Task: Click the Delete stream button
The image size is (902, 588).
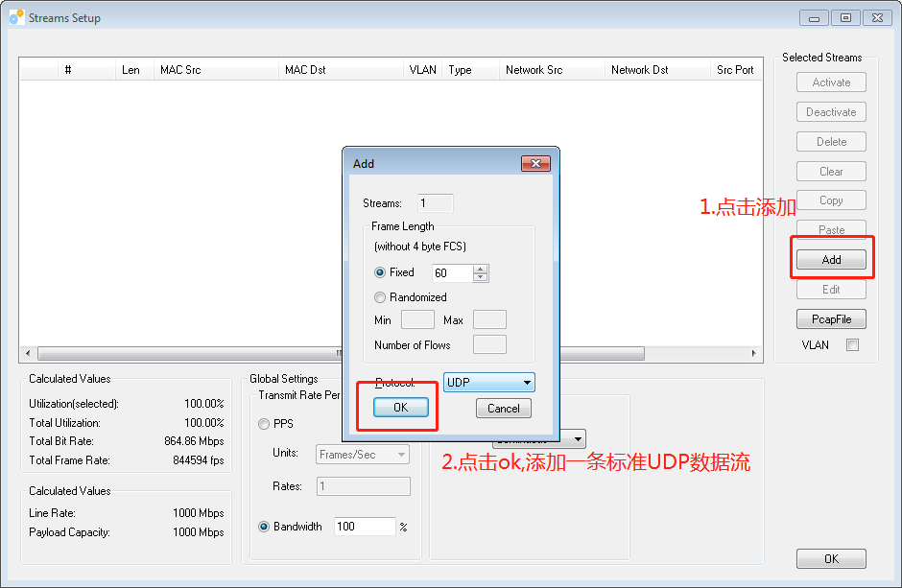Action: pos(831,142)
